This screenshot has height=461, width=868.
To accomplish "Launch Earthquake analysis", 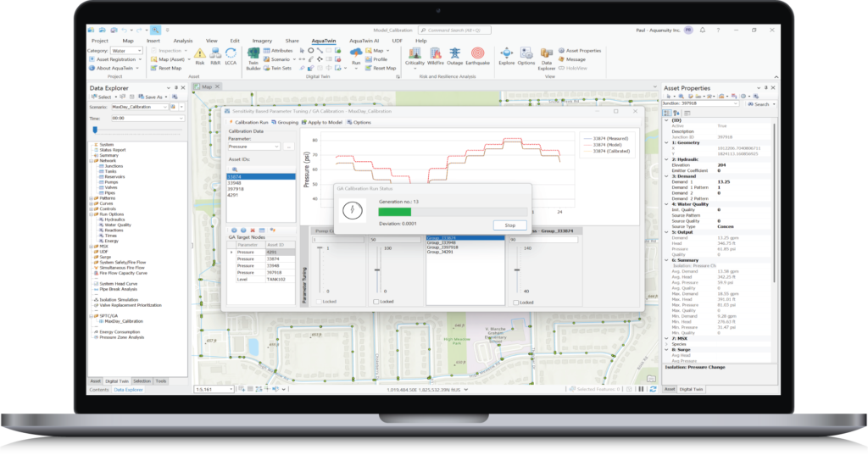I will coord(477,57).
